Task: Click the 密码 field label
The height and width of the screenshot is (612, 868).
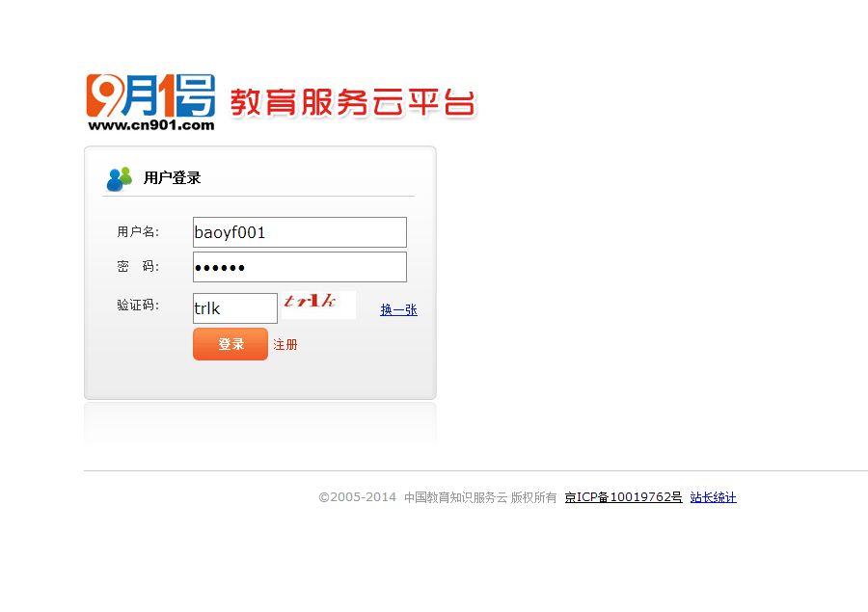Action: click(x=137, y=267)
